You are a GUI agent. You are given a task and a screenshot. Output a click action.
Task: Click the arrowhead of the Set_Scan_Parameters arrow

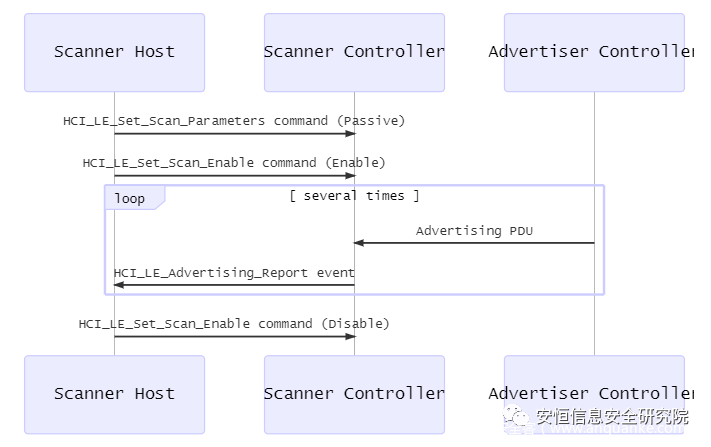tap(350, 133)
